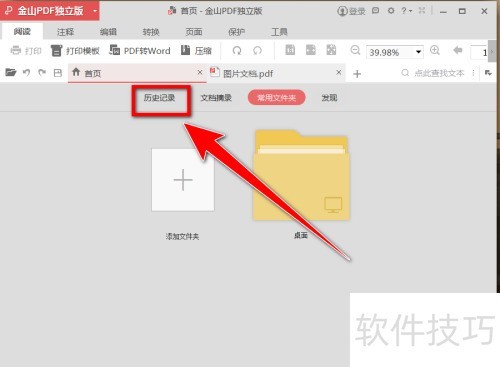Toggle the fullscreen arrows icon in title bar
This screenshot has height=367, width=500.
click(x=422, y=11)
